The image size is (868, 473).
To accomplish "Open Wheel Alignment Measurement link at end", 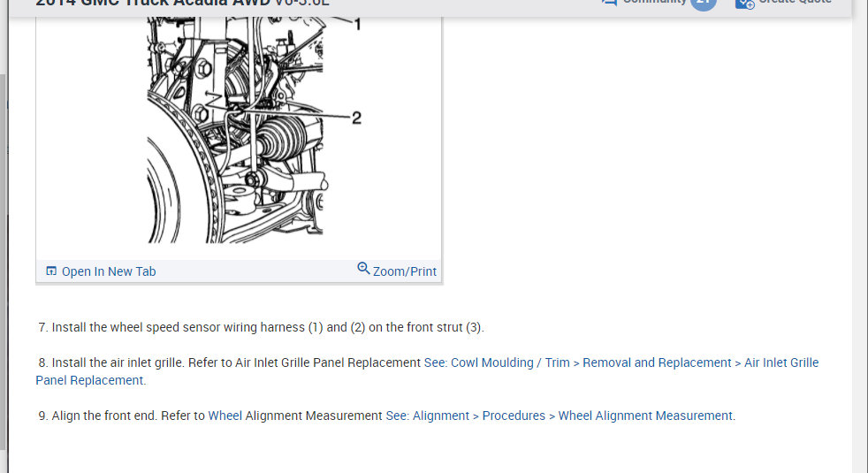I will point(645,416).
